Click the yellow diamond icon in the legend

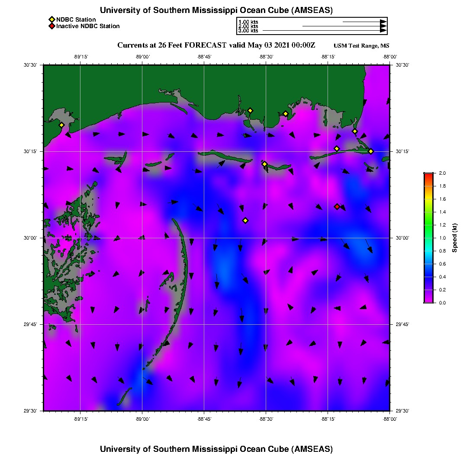[x=51, y=19]
